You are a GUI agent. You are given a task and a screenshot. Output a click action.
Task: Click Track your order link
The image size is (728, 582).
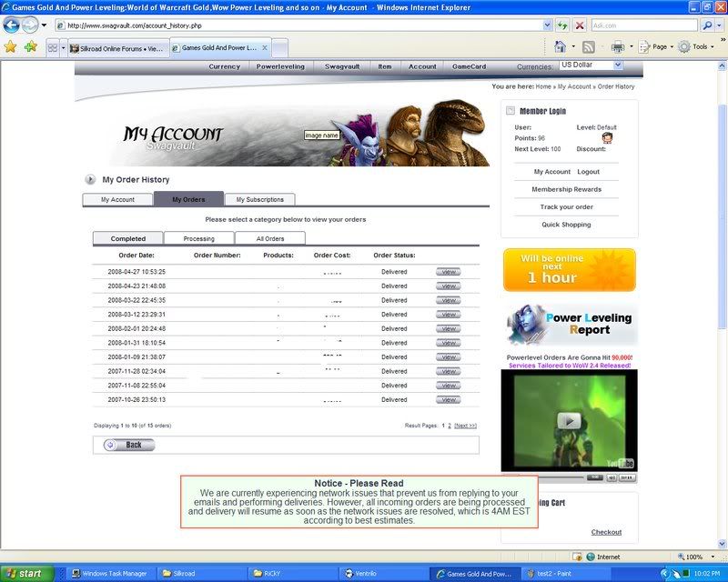[566, 207]
